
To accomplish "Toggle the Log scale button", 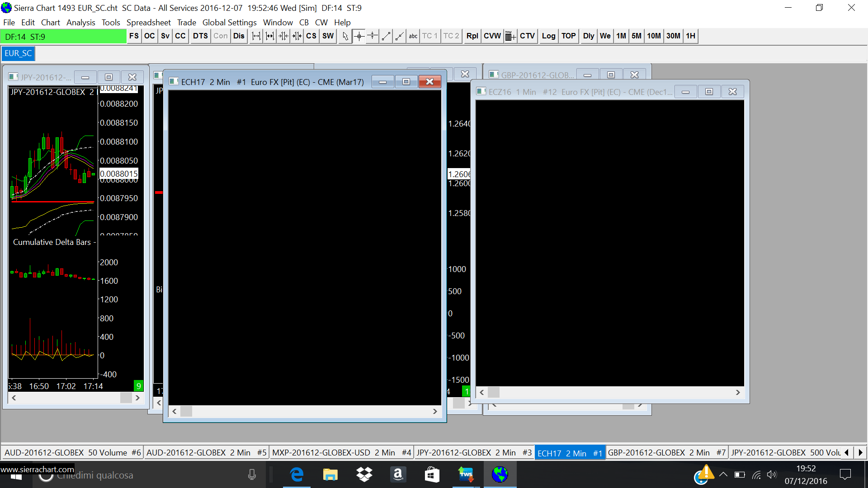I will [x=548, y=36].
